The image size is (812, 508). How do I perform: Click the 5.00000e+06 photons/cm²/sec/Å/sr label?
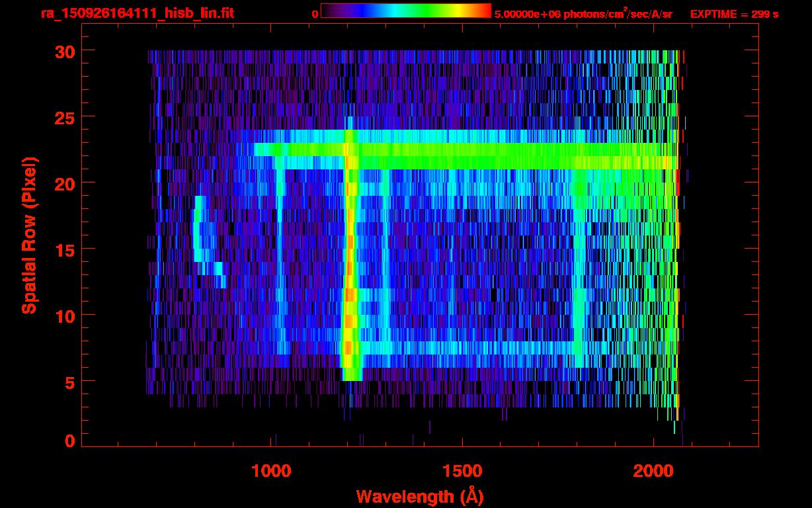[583, 13]
